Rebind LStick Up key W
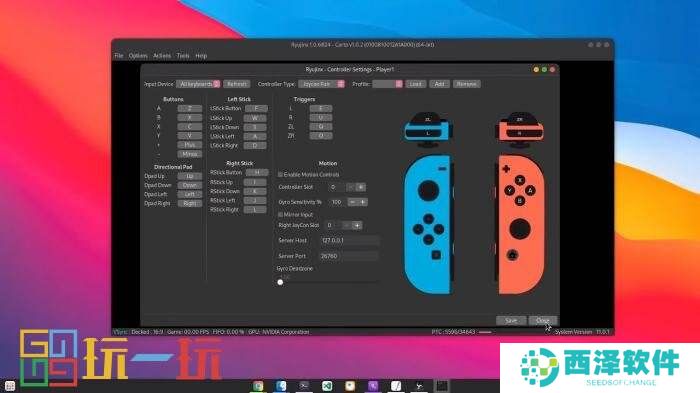 coord(255,118)
